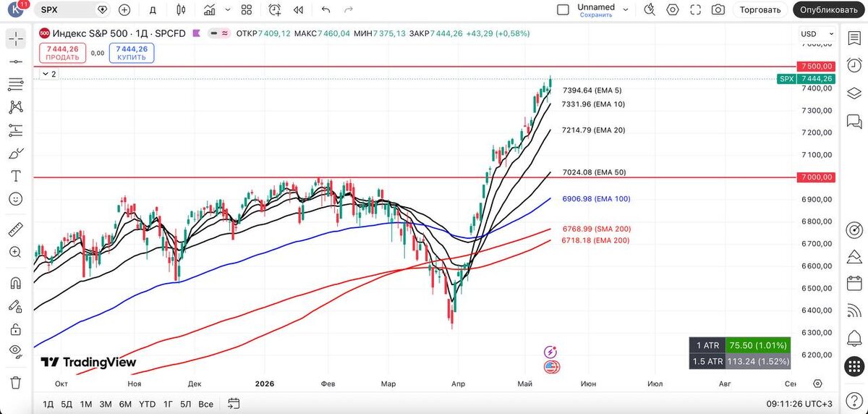The height and width of the screenshot is (414, 868).
Task: Select the brush drawing tool
Action: point(16,153)
